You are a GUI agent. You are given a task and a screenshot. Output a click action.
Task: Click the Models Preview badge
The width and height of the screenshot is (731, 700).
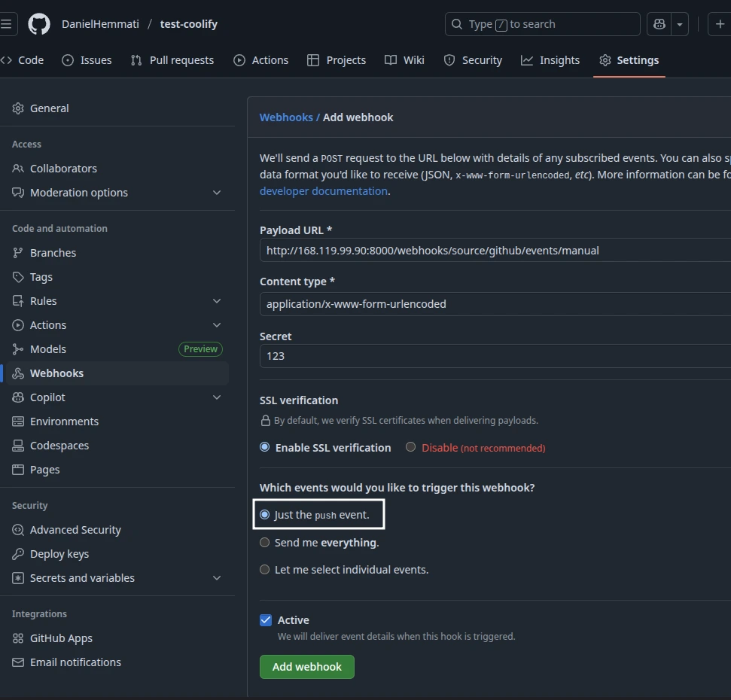[200, 348]
